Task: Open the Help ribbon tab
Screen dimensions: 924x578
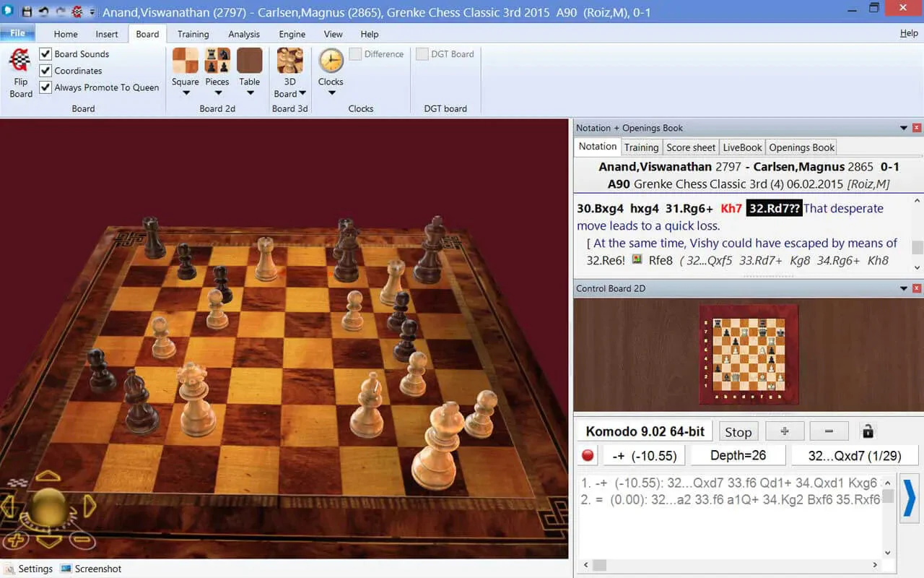Action: pyautogui.click(x=370, y=34)
